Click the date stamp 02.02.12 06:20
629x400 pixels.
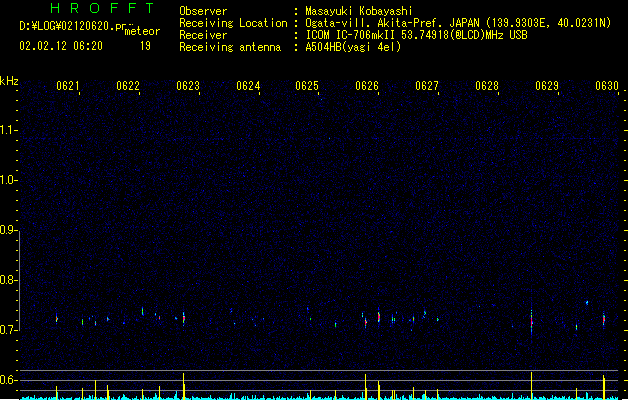[x=61, y=46]
